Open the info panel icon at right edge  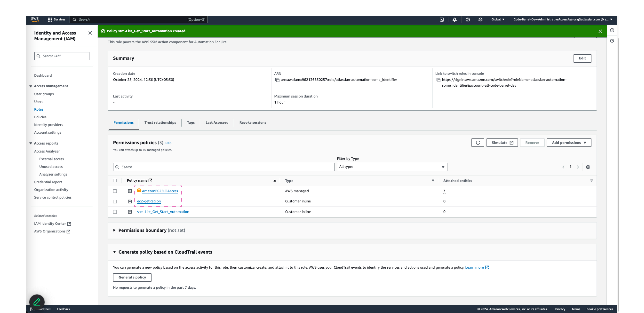coord(612,30)
